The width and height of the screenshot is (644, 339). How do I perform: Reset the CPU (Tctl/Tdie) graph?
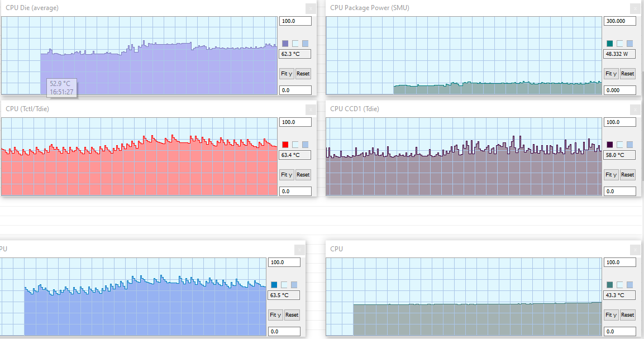coord(303,175)
